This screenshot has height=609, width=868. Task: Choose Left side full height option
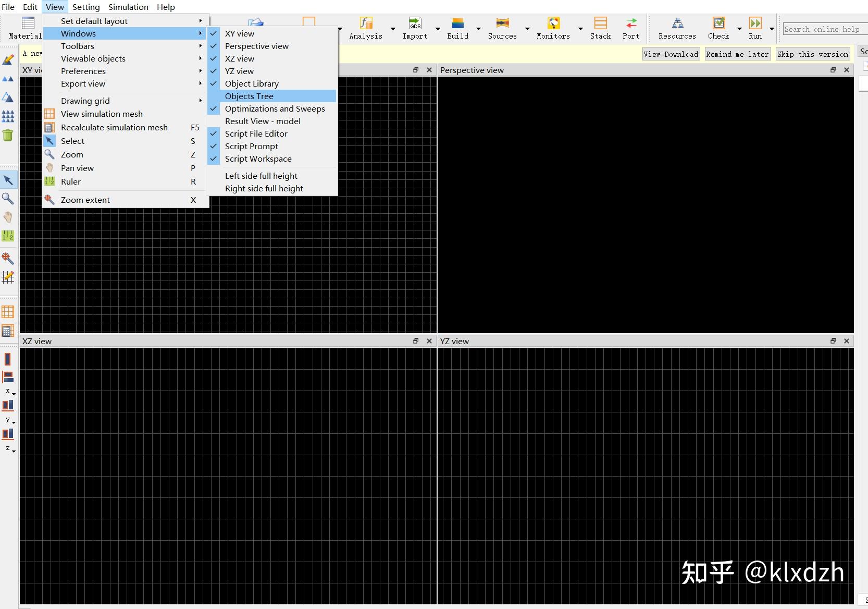pos(272,176)
